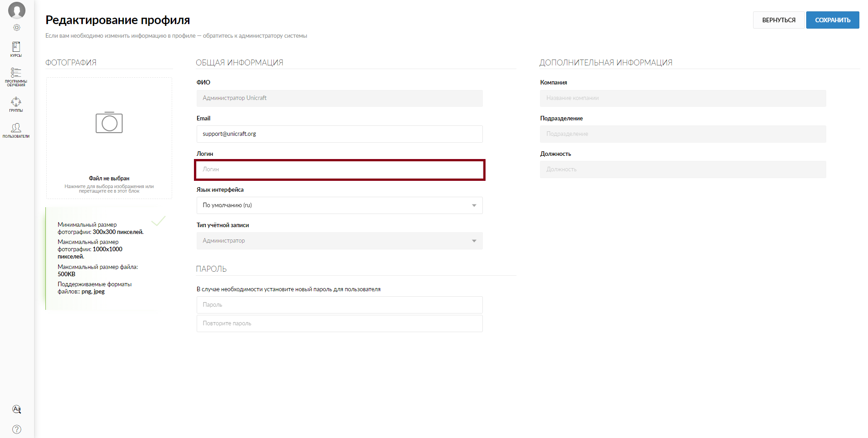Click into the Логин input field
This screenshot has width=868, height=438.
click(x=339, y=169)
